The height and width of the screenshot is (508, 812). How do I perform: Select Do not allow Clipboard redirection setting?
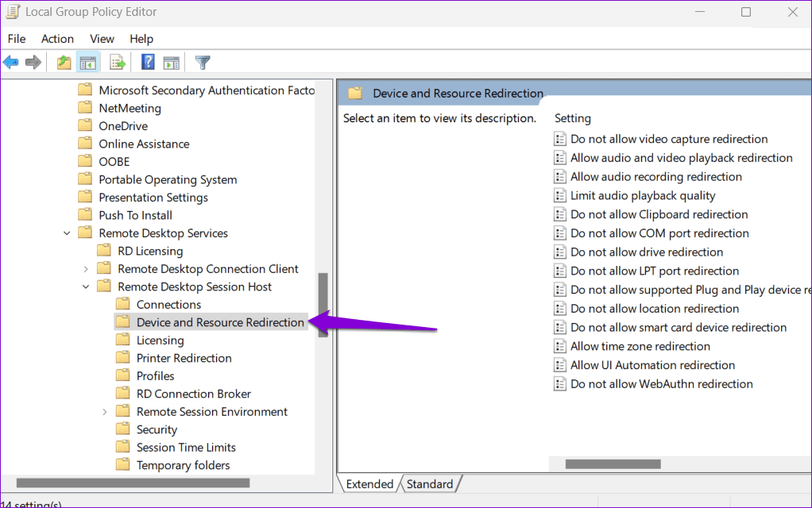coord(659,214)
